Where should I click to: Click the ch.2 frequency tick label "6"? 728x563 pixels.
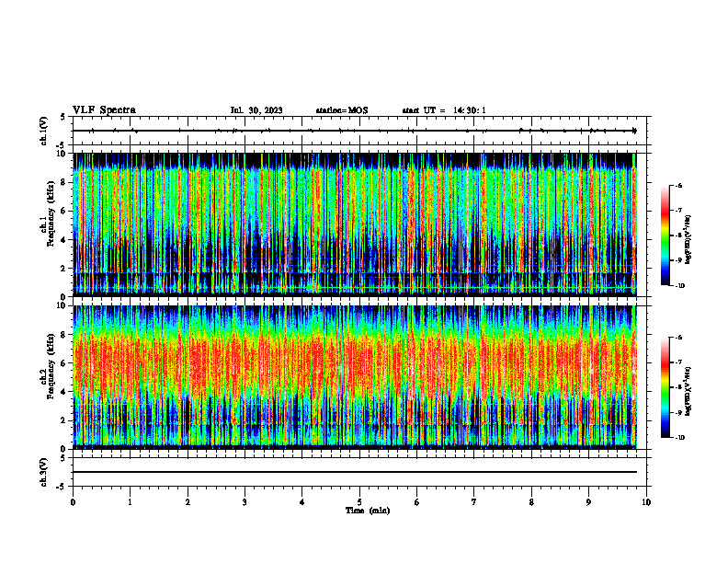(64, 362)
